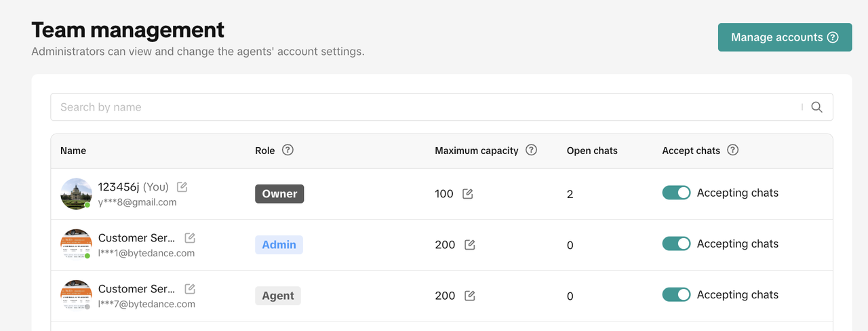Click the magnifier icon in search bar

click(x=816, y=107)
